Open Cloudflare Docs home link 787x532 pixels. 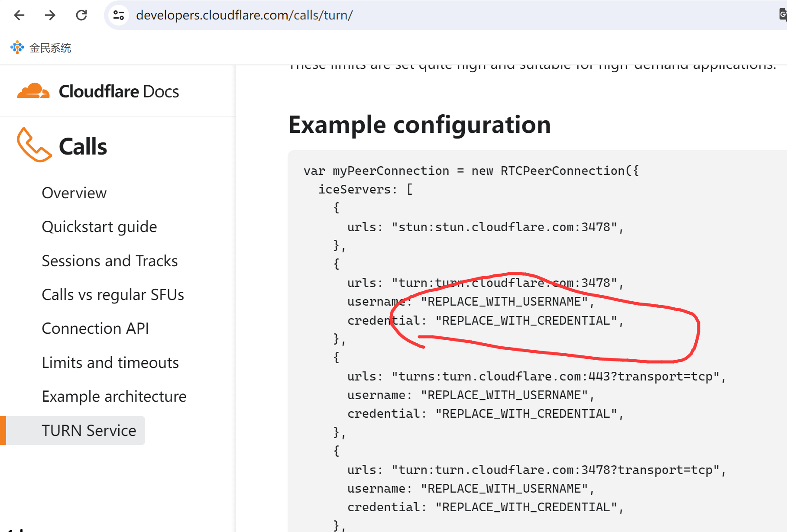pyautogui.click(x=98, y=91)
